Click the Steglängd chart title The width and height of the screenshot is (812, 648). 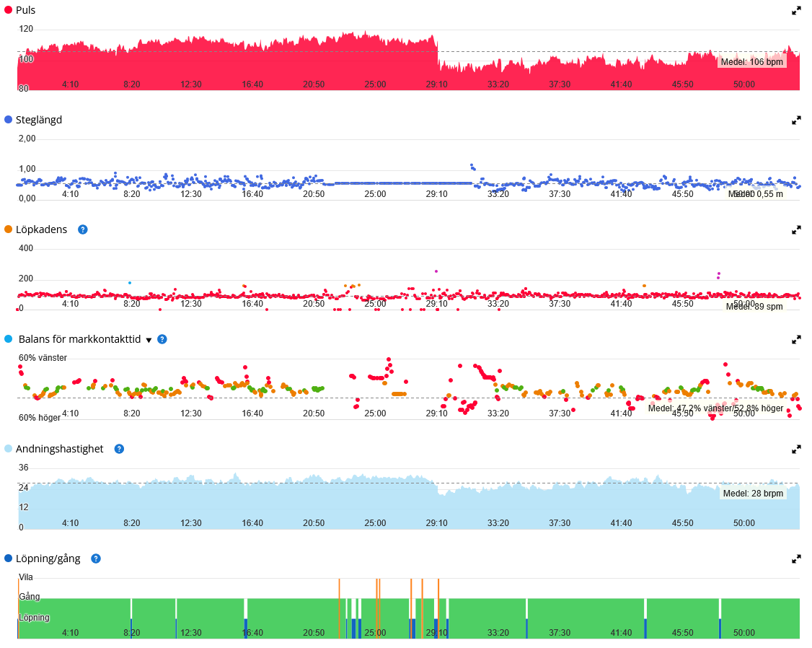point(39,121)
